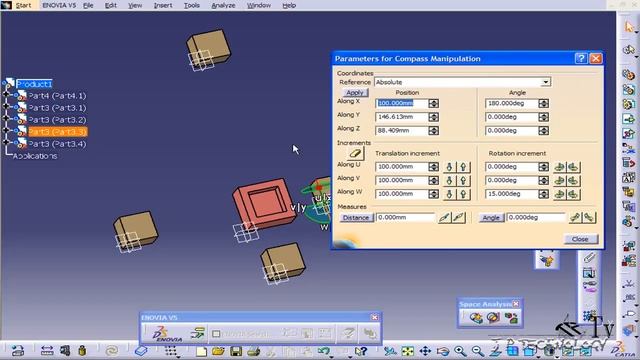Open the View menu

pos(135,5)
